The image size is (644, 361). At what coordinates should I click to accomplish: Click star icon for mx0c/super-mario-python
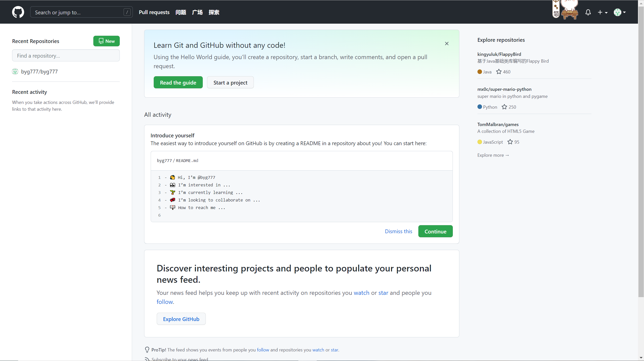(x=504, y=107)
